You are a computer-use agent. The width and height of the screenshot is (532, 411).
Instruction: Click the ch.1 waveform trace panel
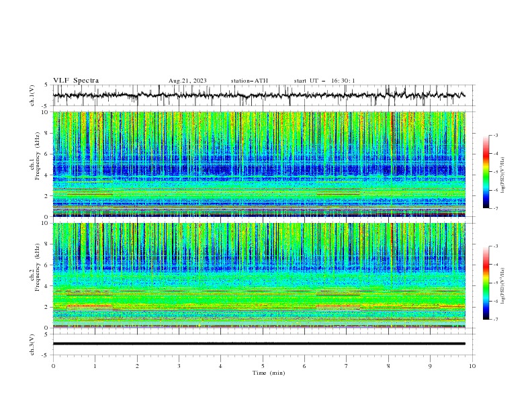[x=264, y=95]
